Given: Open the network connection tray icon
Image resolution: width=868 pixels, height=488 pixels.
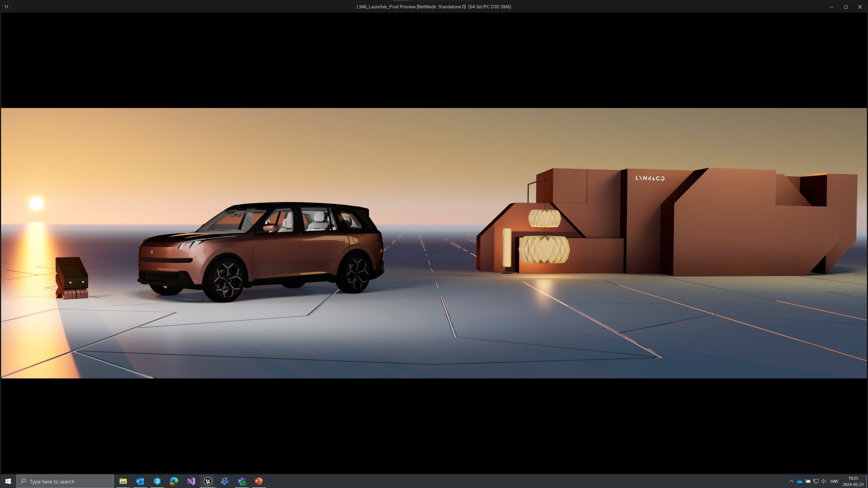Looking at the screenshot, I should [x=816, y=481].
